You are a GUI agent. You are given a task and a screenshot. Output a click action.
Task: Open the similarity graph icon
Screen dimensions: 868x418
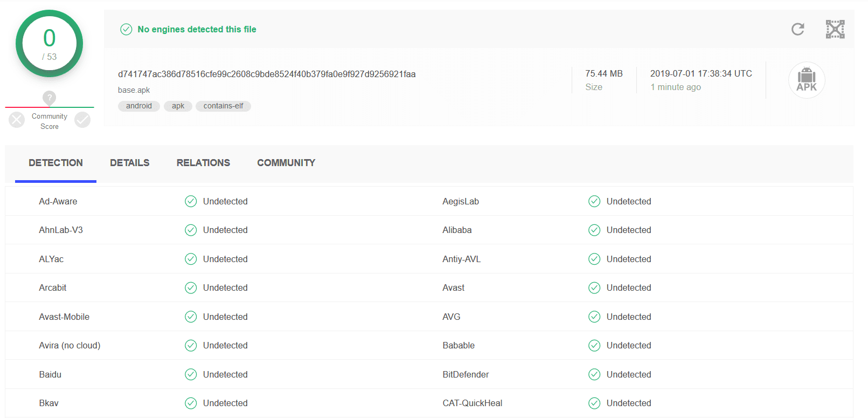(835, 29)
